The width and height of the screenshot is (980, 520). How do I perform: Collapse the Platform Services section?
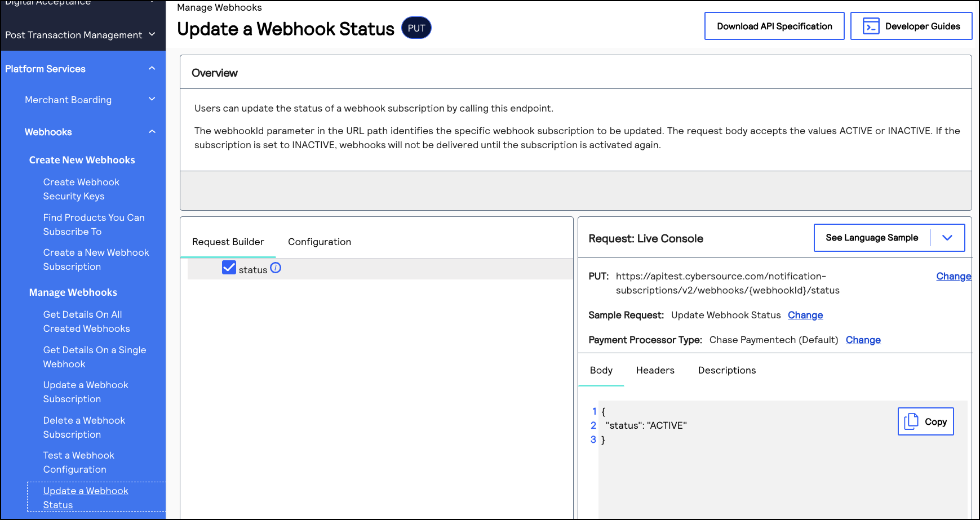point(151,68)
